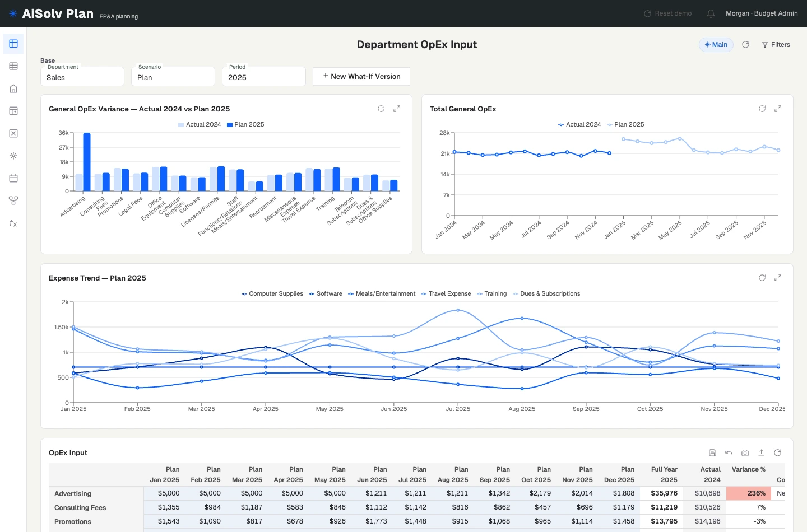Open the hierarchy workflow icon in sidebar
807x532 pixels.
point(13,200)
